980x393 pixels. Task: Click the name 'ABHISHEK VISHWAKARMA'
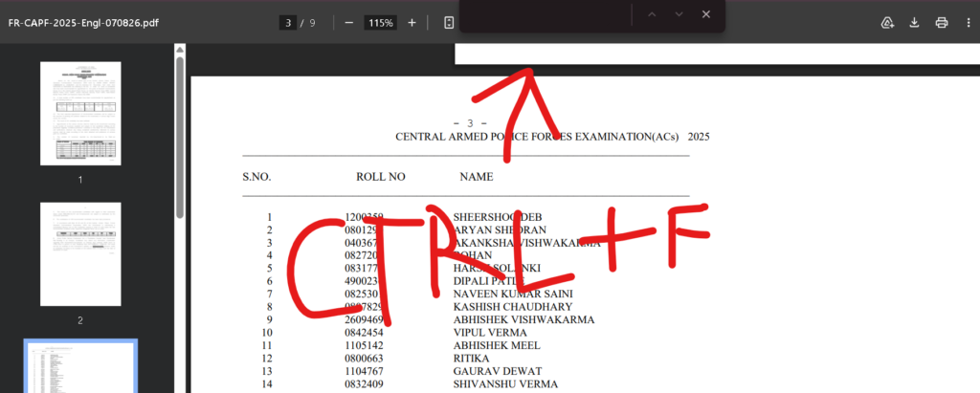(x=523, y=320)
